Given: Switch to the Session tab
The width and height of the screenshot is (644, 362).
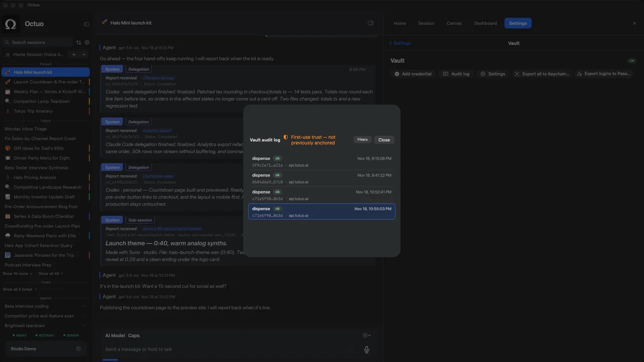Looking at the screenshot, I should click(x=426, y=23).
